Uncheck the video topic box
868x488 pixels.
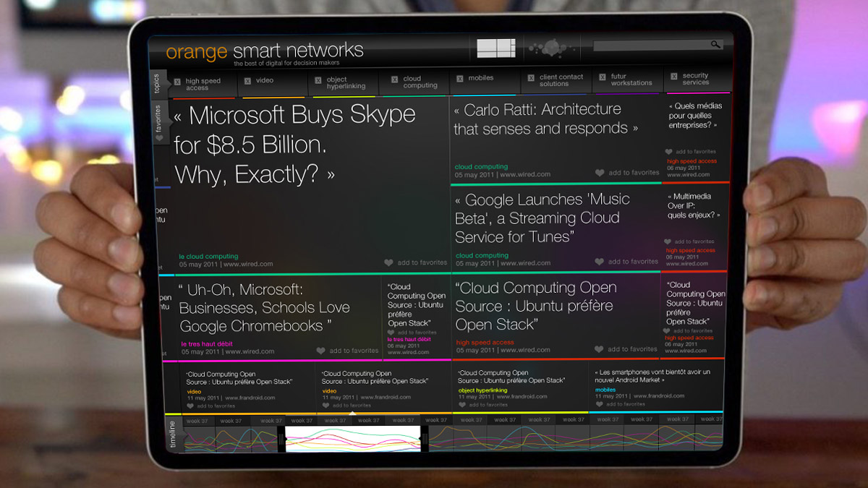click(x=248, y=80)
